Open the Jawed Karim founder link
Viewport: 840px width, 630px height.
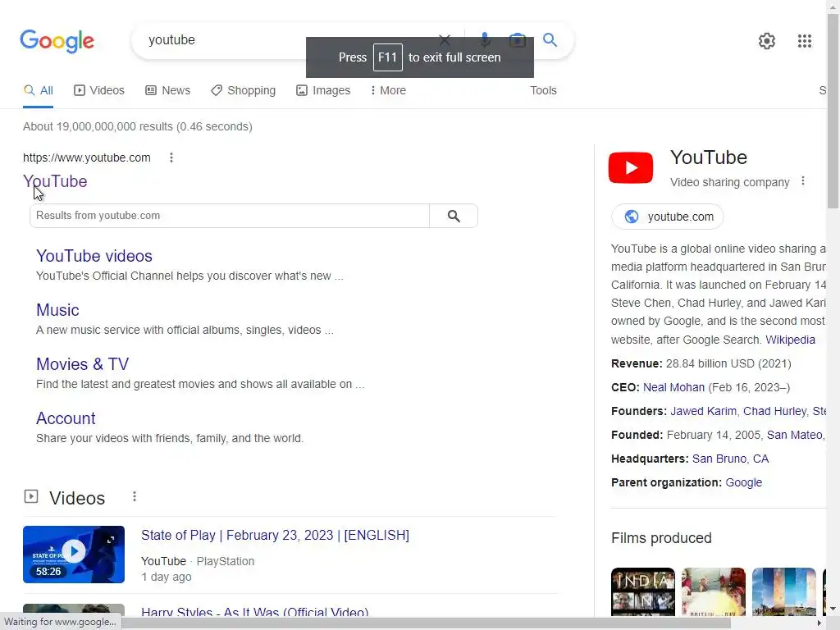pos(703,411)
